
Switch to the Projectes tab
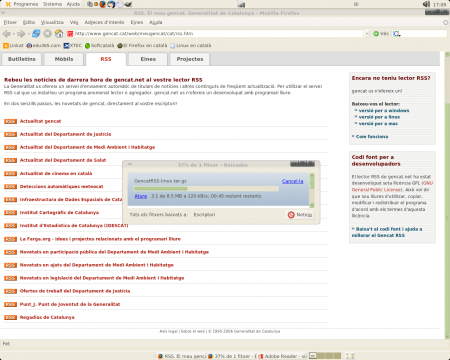tap(190, 59)
